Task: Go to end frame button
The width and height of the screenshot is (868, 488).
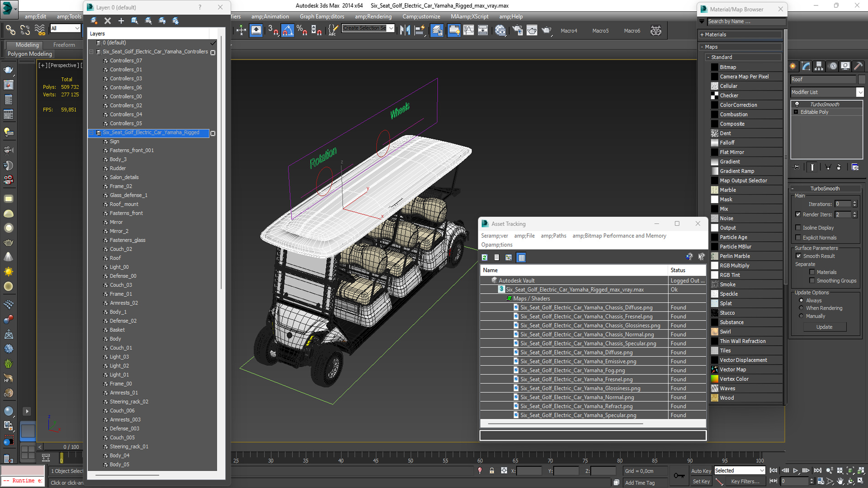Action: tap(817, 471)
